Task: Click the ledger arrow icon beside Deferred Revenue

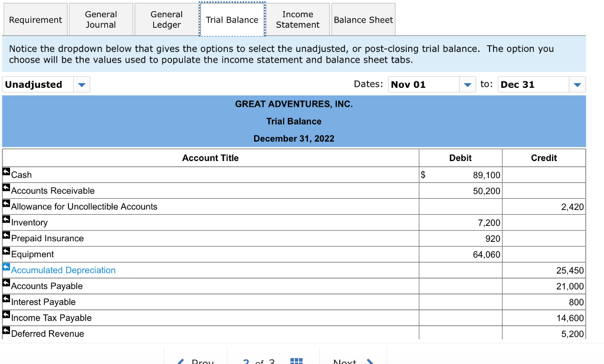Action: click(6, 330)
